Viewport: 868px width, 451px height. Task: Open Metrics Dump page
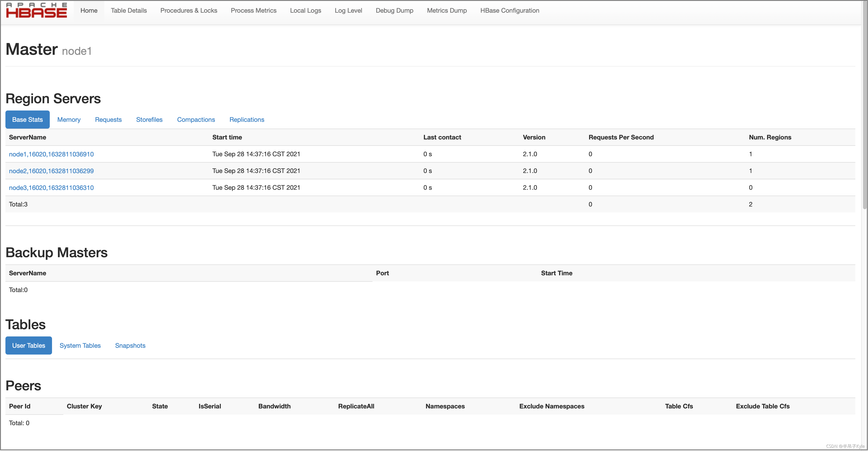tap(446, 10)
